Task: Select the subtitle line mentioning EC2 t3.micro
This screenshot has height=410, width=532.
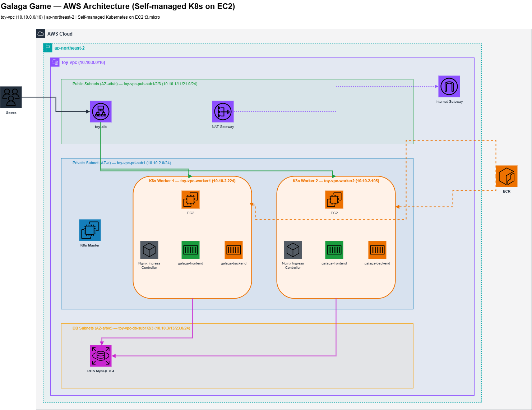Action: pyautogui.click(x=80, y=17)
